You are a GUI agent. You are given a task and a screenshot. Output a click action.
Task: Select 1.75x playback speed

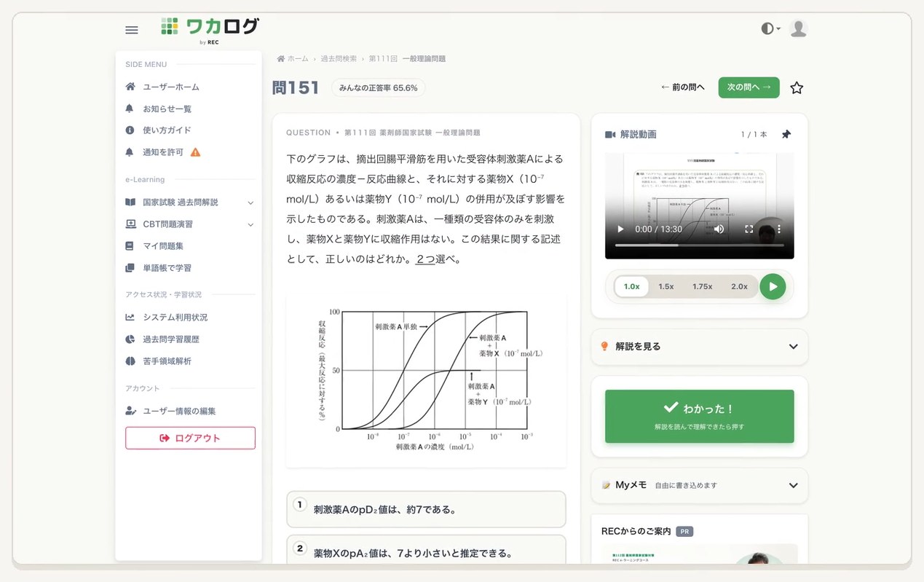point(702,286)
